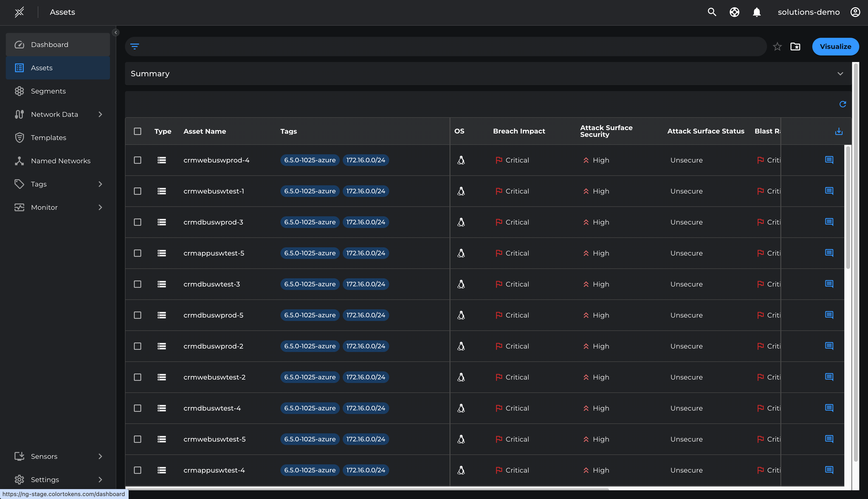Select the crmdbuswprod-5 row checkbox
This screenshot has width=868, height=499.
137,315
